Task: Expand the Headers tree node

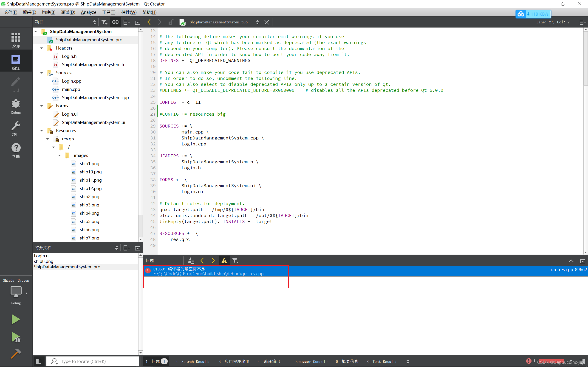Action: point(42,48)
